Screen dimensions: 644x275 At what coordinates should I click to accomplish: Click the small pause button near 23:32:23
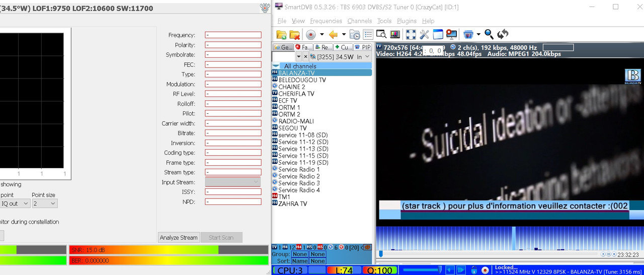pyautogui.click(x=608, y=254)
